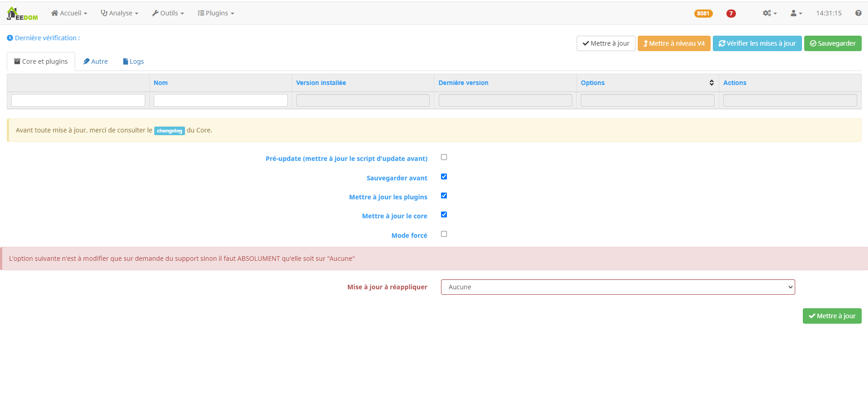Open the Outils menu

pos(168,13)
